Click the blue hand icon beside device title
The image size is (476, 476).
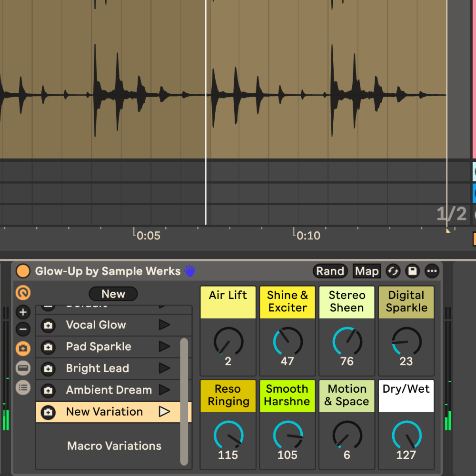(190, 271)
